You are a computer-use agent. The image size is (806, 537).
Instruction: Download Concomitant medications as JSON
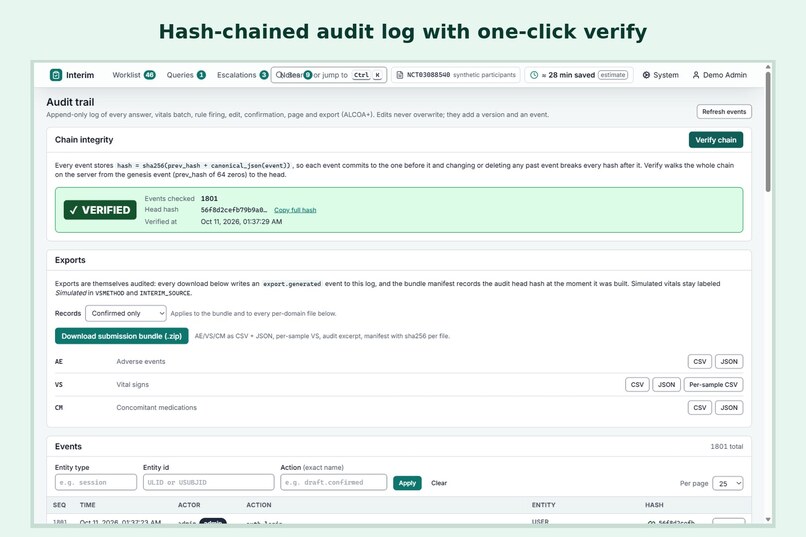pyautogui.click(x=729, y=408)
